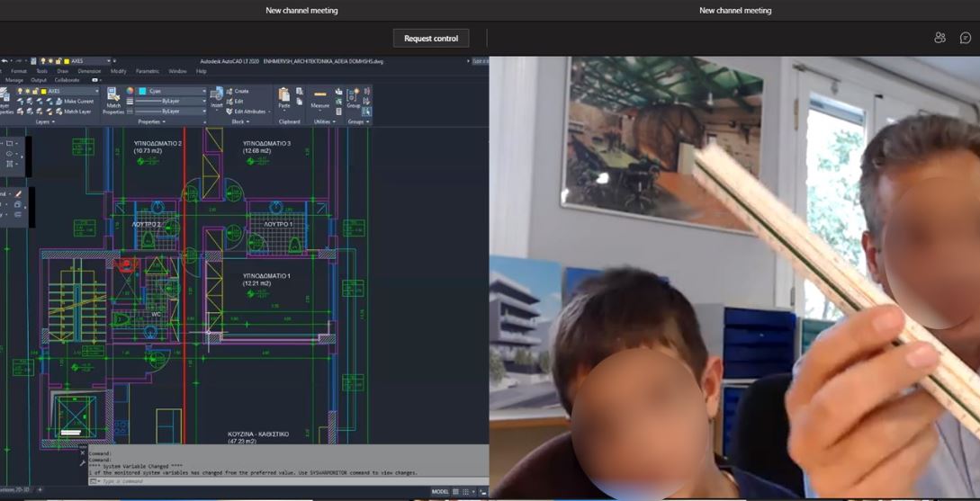980x501 pixels.
Task: Add a new layout tab with plus
Action: 40,490
